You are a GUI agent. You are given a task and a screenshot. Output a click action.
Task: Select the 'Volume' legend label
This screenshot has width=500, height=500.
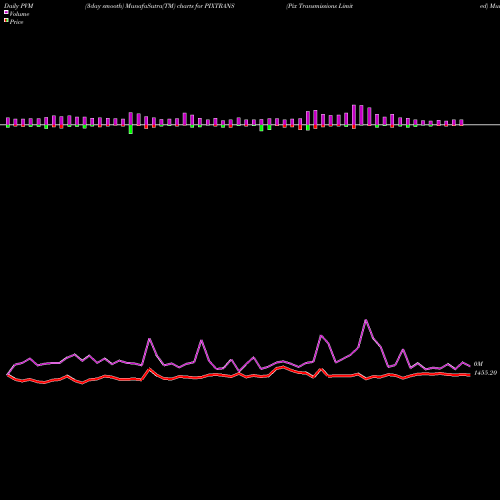(x=19, y=14)
